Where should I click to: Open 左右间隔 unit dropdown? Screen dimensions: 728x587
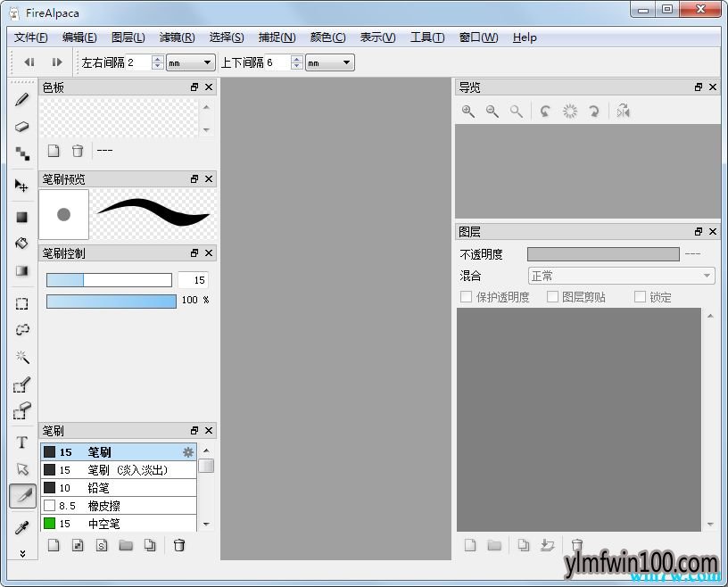pyautogui.click(x=190, y=62)
